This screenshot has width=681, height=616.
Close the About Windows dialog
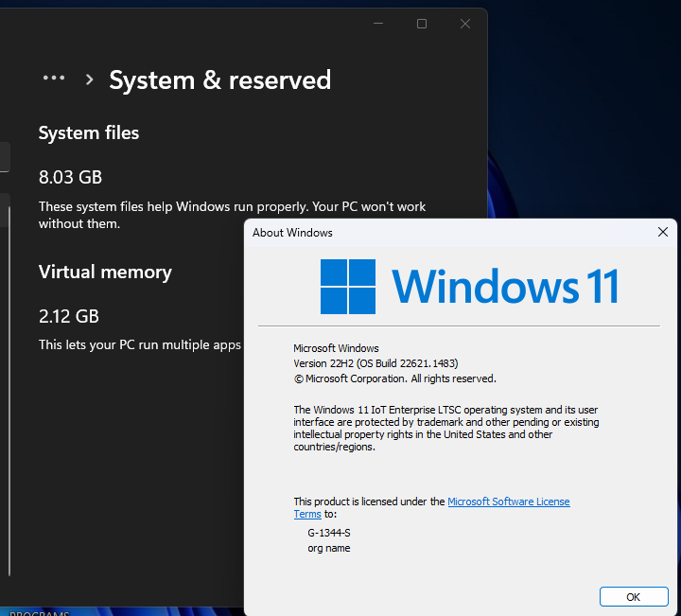coord(662,233)
